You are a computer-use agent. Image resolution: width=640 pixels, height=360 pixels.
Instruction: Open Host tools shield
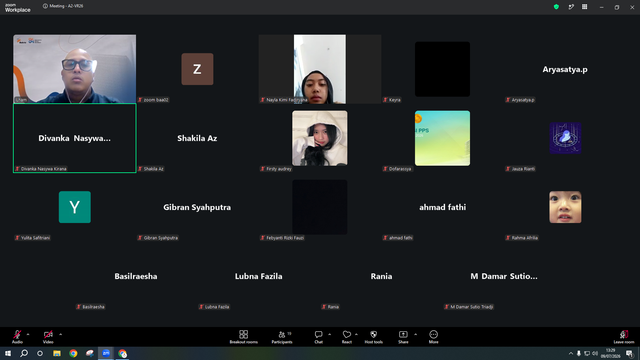click(373, 337)
